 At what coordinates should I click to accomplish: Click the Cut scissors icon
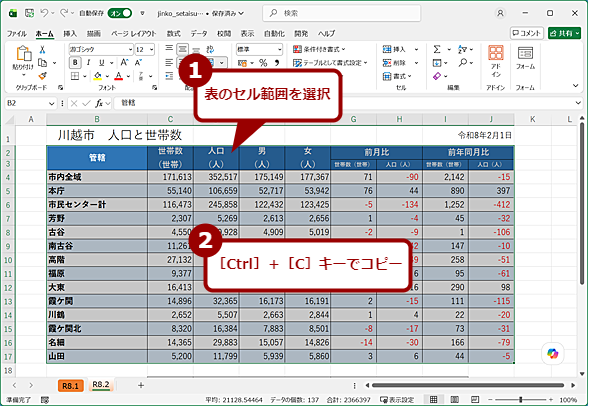pos(42,50)
